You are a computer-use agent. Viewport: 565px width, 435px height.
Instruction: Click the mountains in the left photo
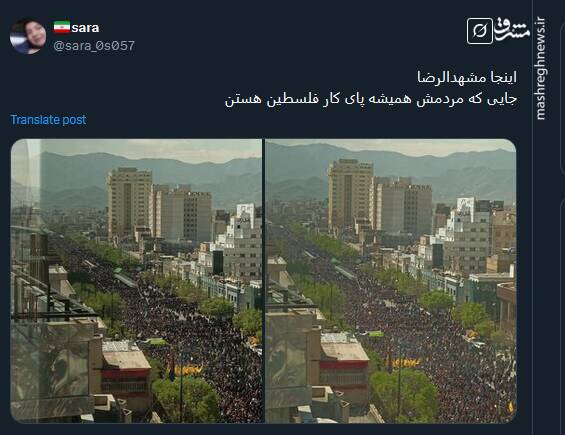pos(151,178)
